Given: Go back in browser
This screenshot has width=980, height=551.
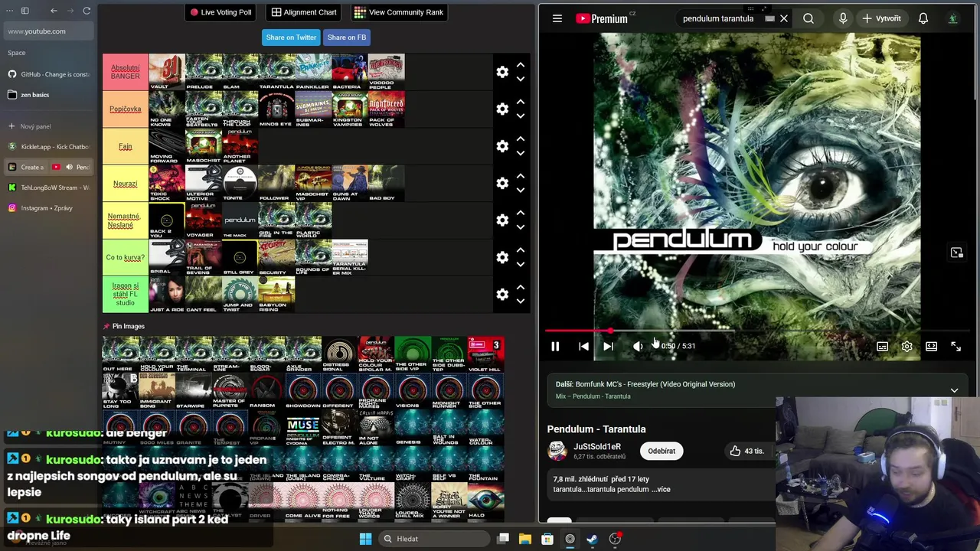Looking at the screenshot, I should (x=54, y=11).
